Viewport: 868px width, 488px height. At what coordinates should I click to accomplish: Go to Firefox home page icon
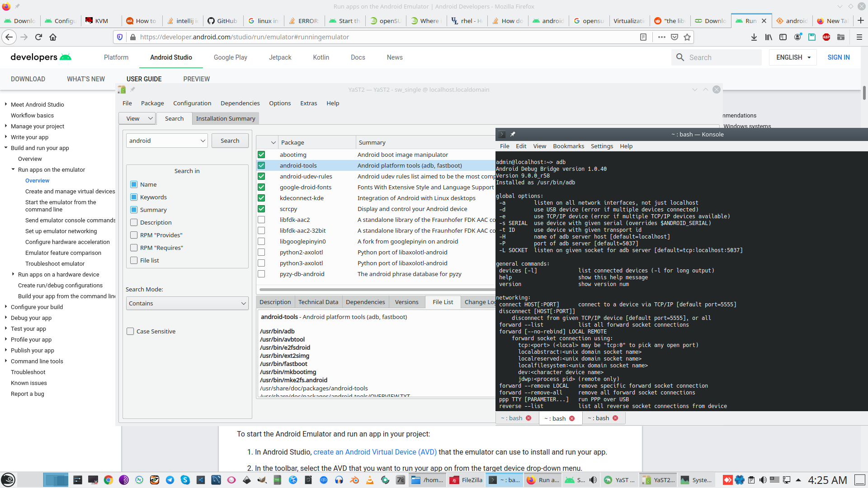click(53, 37)
